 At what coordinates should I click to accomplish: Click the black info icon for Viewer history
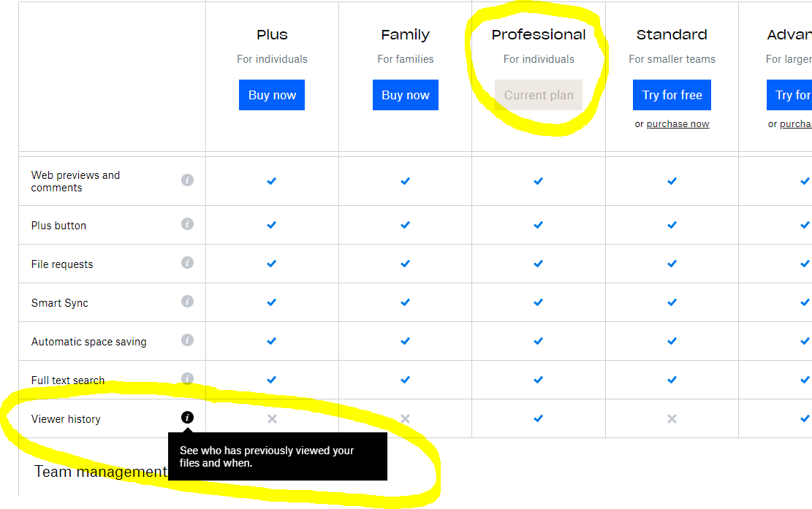[x=187, y=418]
